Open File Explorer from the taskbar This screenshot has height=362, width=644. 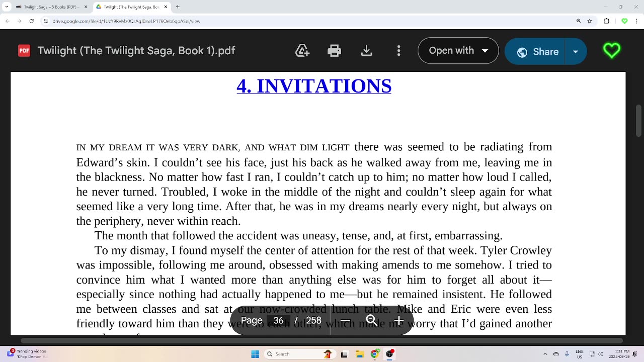(x=360, y=354)
